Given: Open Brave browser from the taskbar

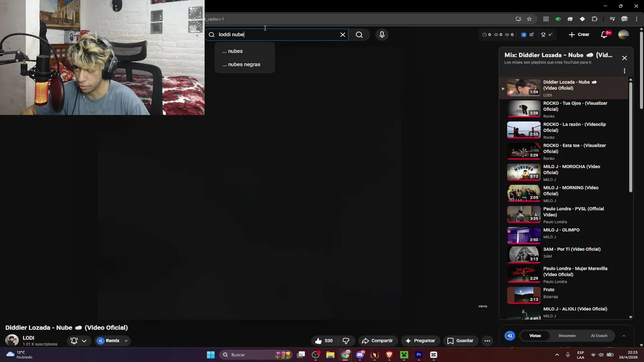Looking at the screenshot, I should 389,355.
